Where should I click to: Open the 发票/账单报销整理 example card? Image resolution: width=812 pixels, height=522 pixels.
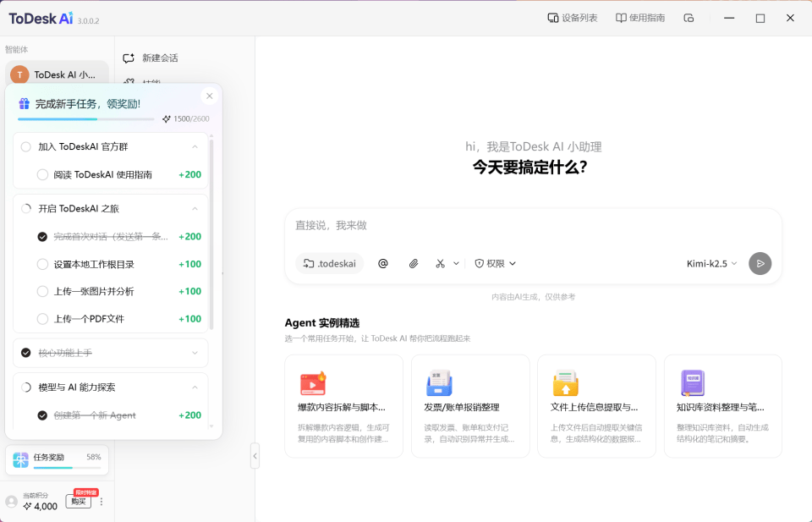470,406
